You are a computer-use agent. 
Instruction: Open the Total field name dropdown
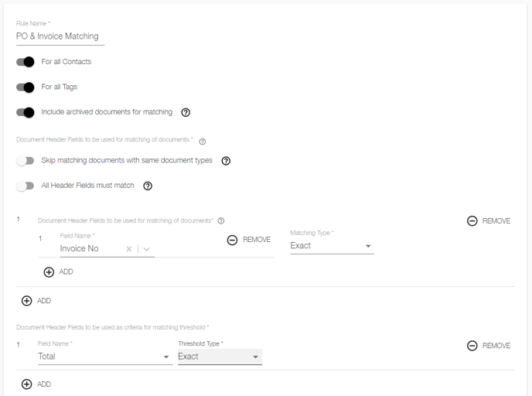105,357
